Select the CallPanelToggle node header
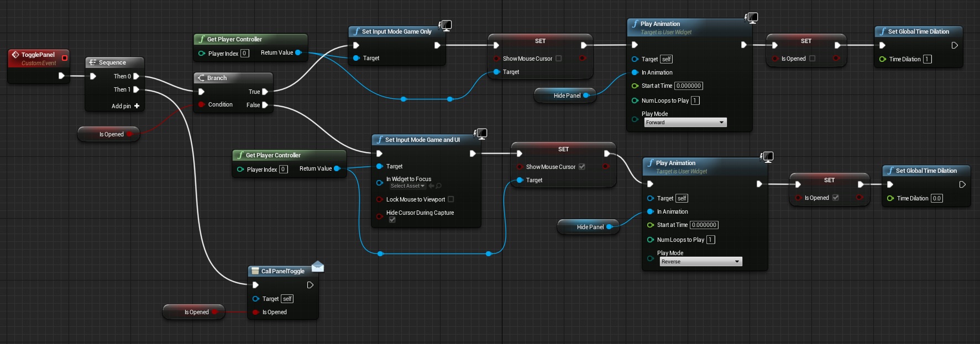This screenshot has width=980, height=344. 282,271
